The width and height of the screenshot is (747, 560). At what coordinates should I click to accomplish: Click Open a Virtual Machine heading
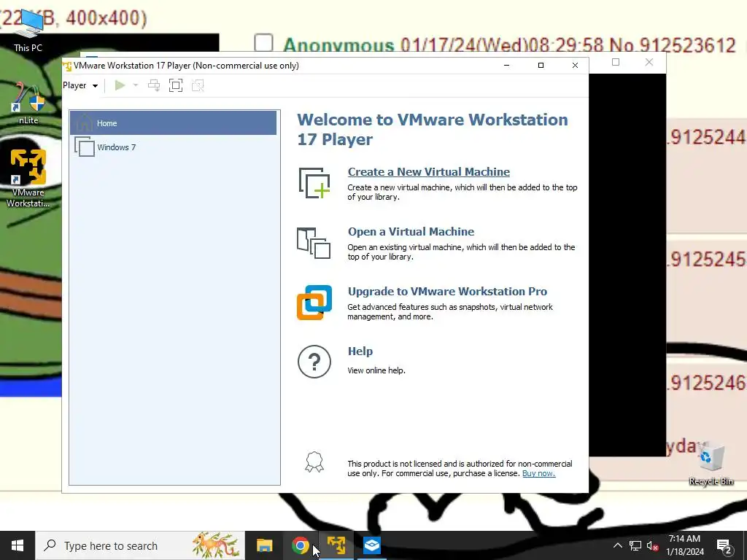[411, 232]
